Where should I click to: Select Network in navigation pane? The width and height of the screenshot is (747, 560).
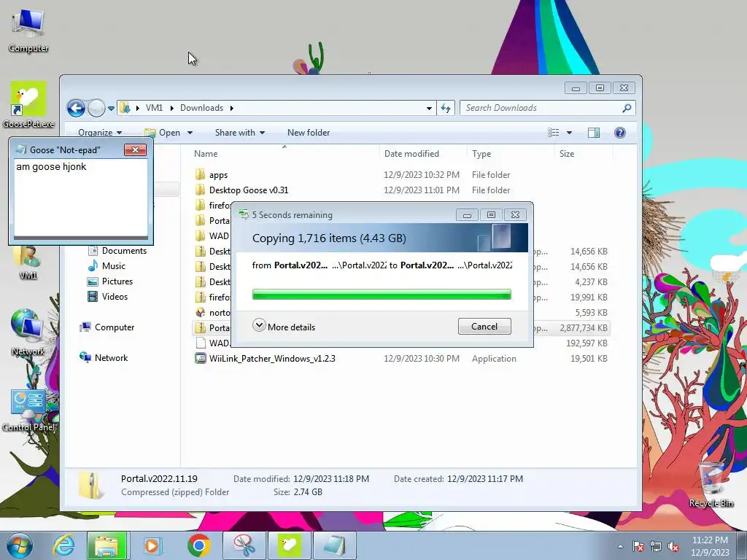click(x=104, y=357)
